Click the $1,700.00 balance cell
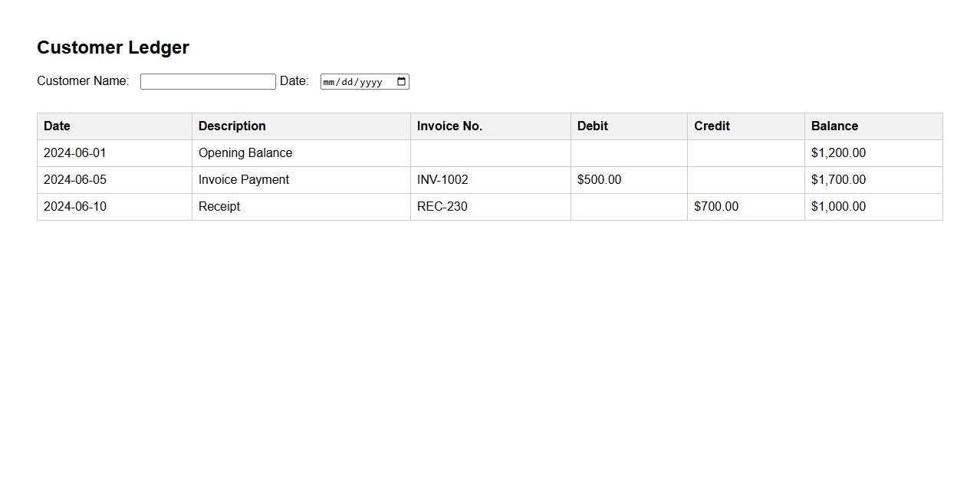Viewport: 980px width, 498px height. (838, 180)
